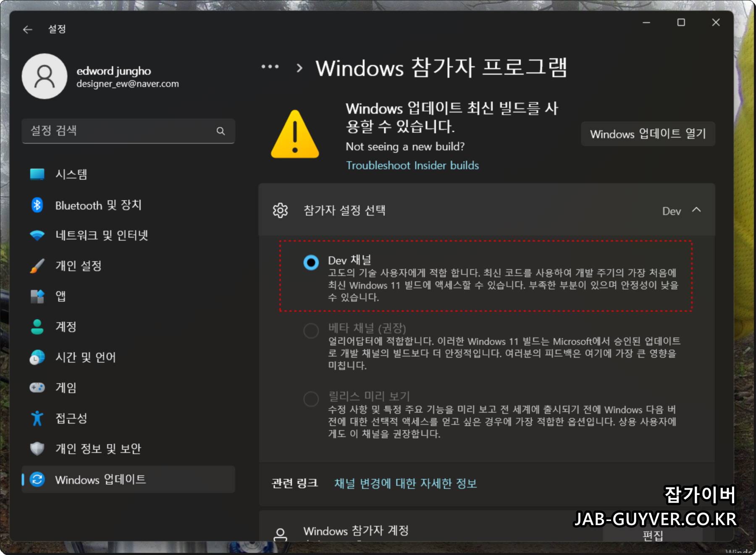Click the designer_ew@naver.com account email
The width and height of the screenshot is (756, 555).
pos(128,84)
